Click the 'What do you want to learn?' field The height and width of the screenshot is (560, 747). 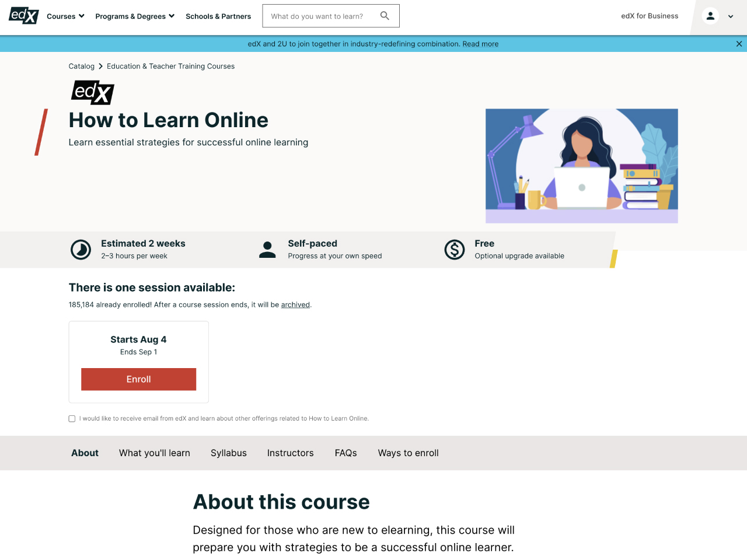pyautogui.click(x=331, y=16)
